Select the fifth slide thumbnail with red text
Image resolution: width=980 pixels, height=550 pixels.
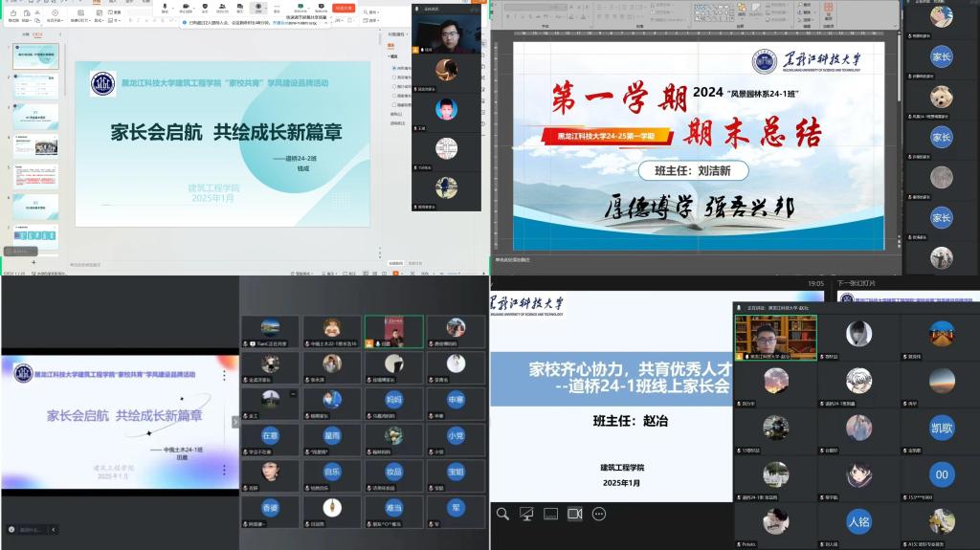tap(35, 176)
